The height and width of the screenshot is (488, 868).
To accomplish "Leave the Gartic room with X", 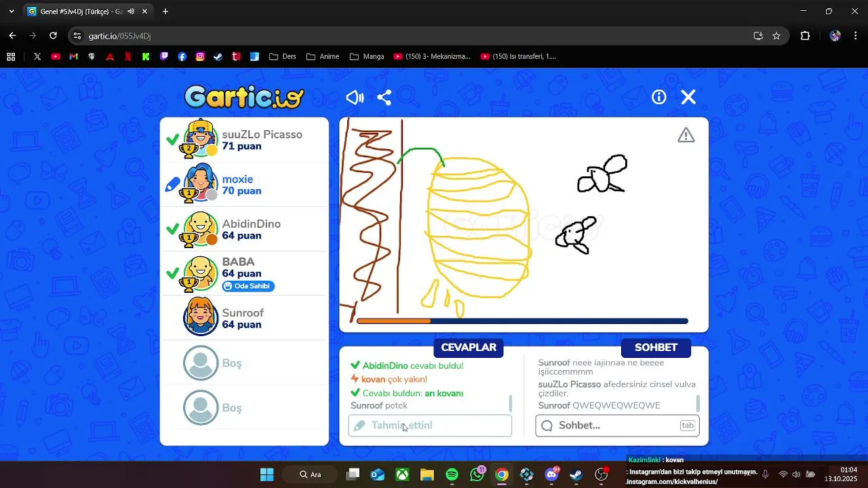I will tap(688, 97).
